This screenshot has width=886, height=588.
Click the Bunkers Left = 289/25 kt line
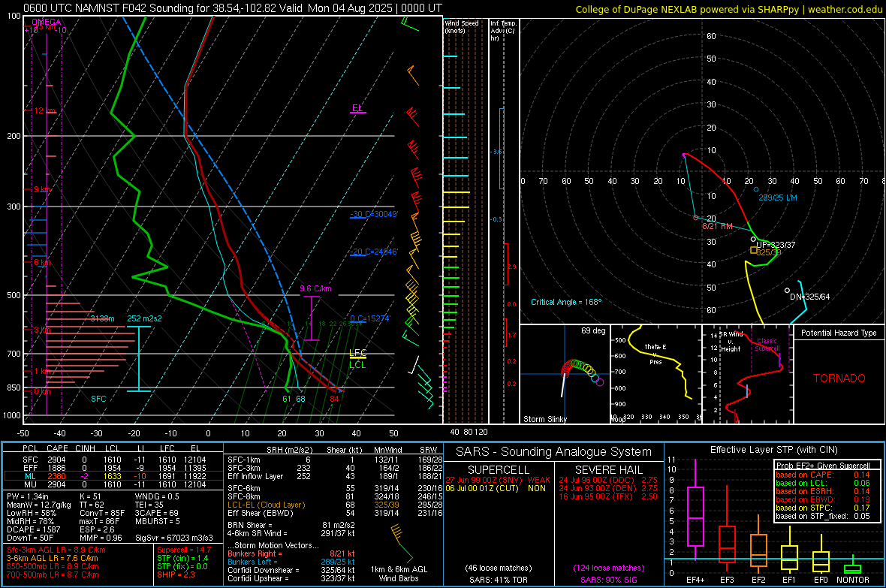[291, 562]
